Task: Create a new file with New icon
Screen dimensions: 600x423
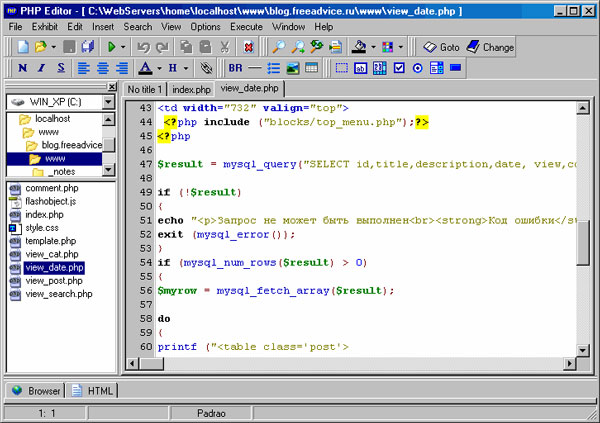Action: pos(23,47)
